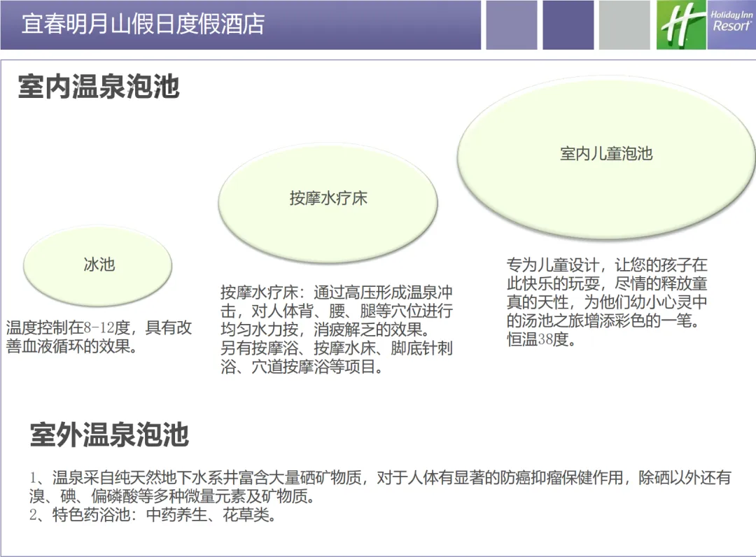Select the dark purple square in header

coord(568,25)
